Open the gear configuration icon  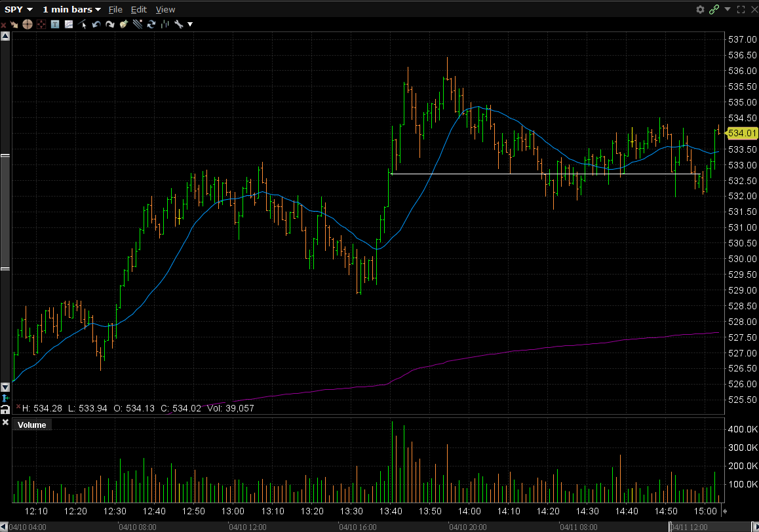[x=700, y=9]
